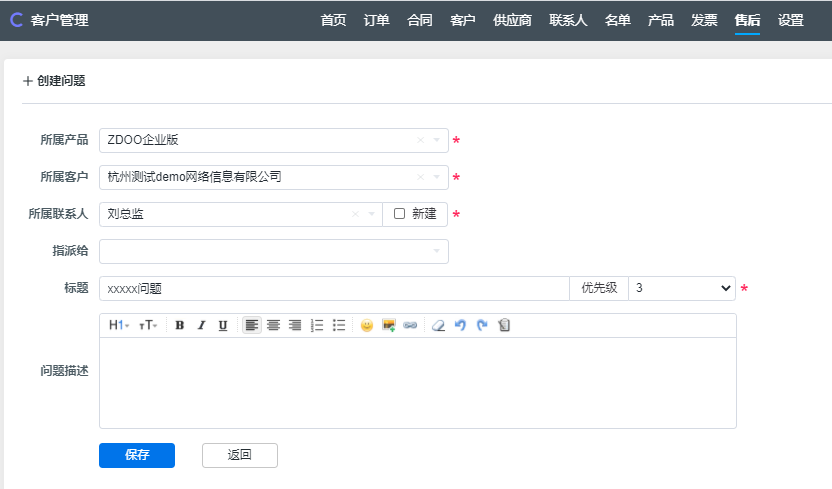Clear formatting with the eraser icon

tap(438, 325)
